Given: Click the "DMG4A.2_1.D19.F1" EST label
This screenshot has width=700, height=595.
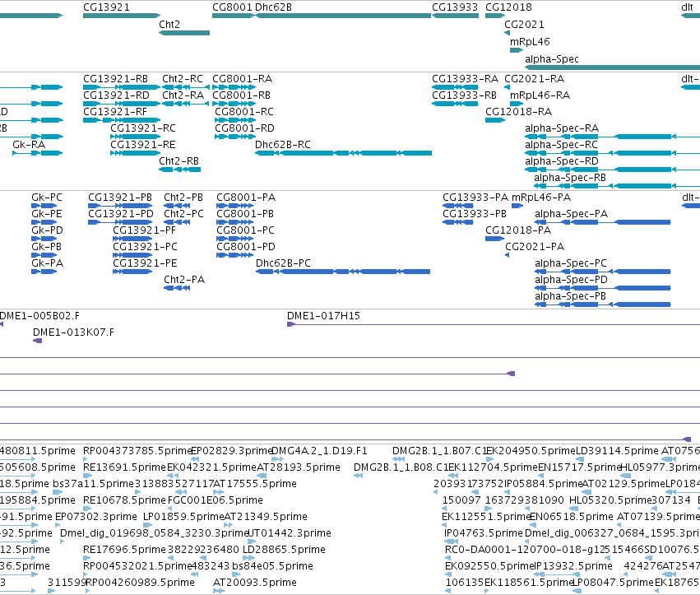Looking at the screenshot, I should pos(319,451).
